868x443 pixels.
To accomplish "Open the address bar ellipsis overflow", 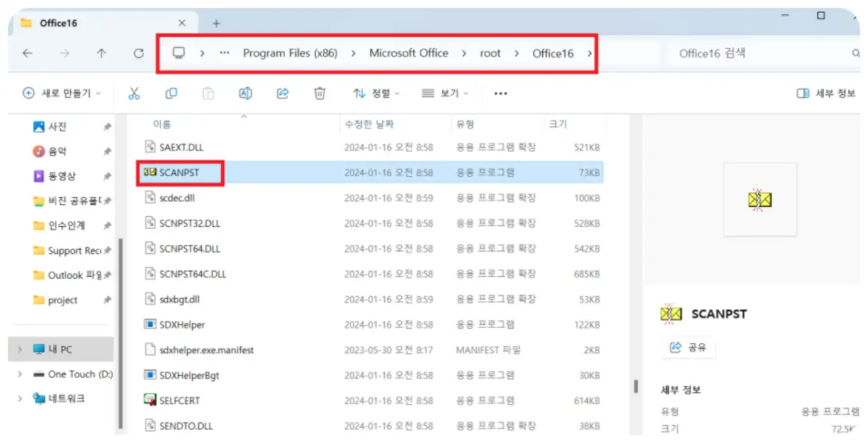I will 224,53.
